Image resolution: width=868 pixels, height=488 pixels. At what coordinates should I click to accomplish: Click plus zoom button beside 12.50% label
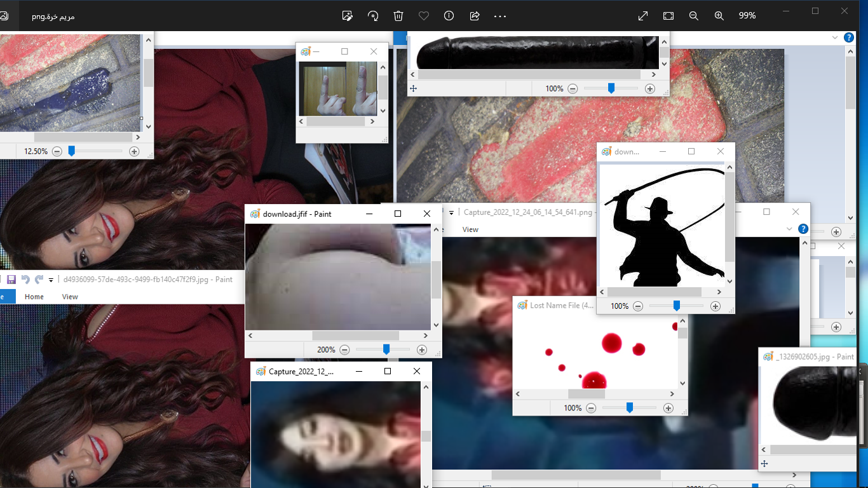click(134, 151)
